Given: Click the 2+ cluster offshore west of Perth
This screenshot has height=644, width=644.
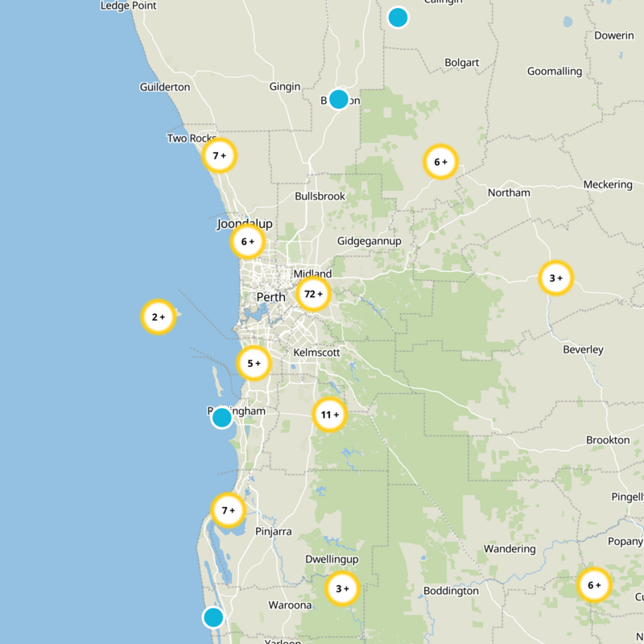Looking at the screenshot, I should click(158, 316).
